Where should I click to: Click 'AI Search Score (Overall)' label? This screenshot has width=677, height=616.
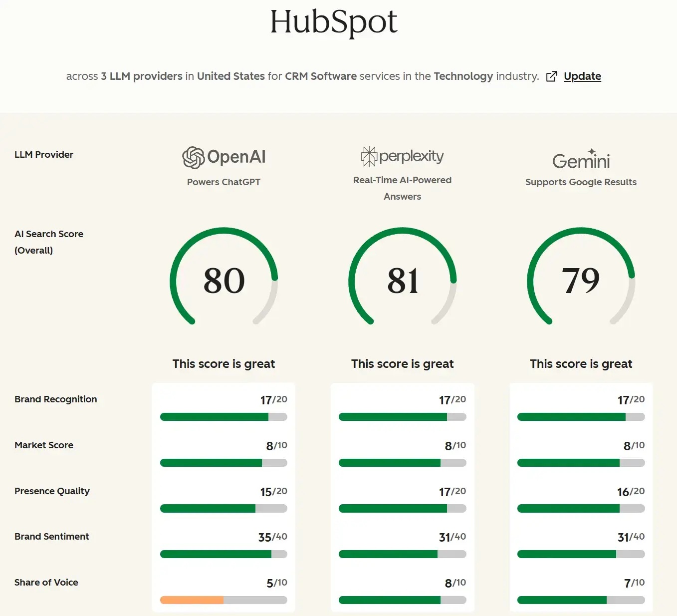49,242
